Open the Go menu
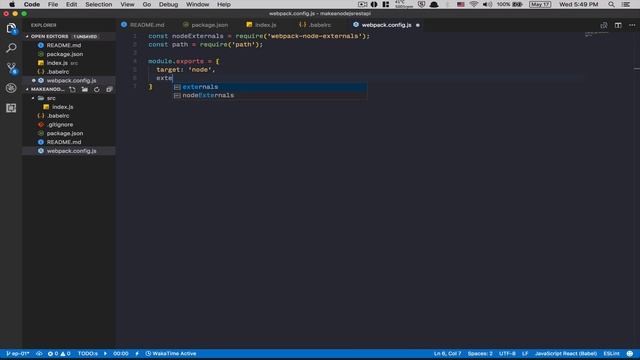This screenshot has height=360, width=640. [x=147, y=4]
